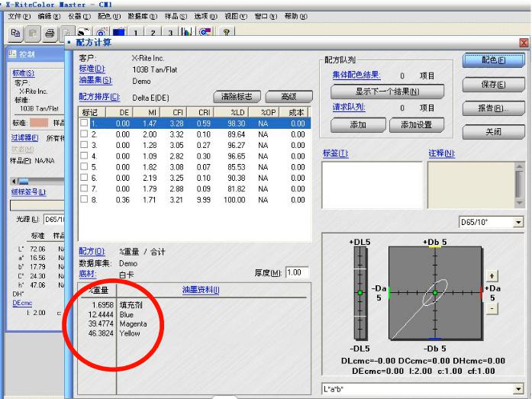Click the %LD column header
This screenshot has width=532, height=399.
pyautogui.click(x=235, y=112)
